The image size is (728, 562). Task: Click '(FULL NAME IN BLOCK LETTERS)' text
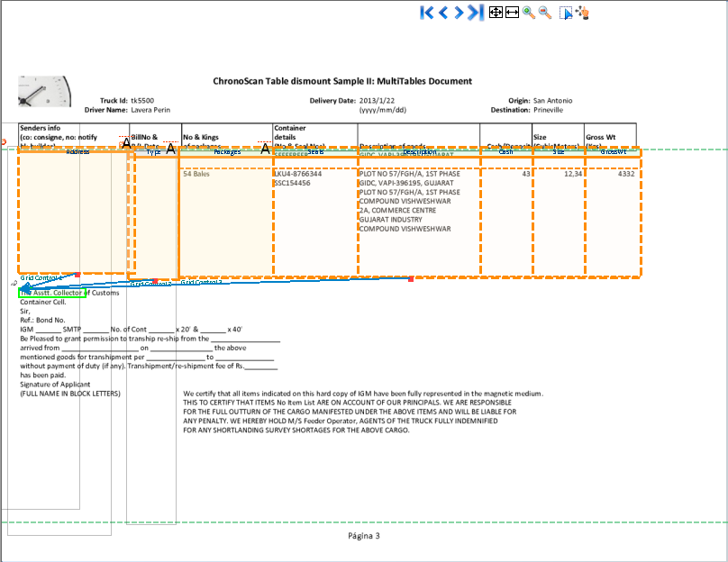click(x=70, y=394)
